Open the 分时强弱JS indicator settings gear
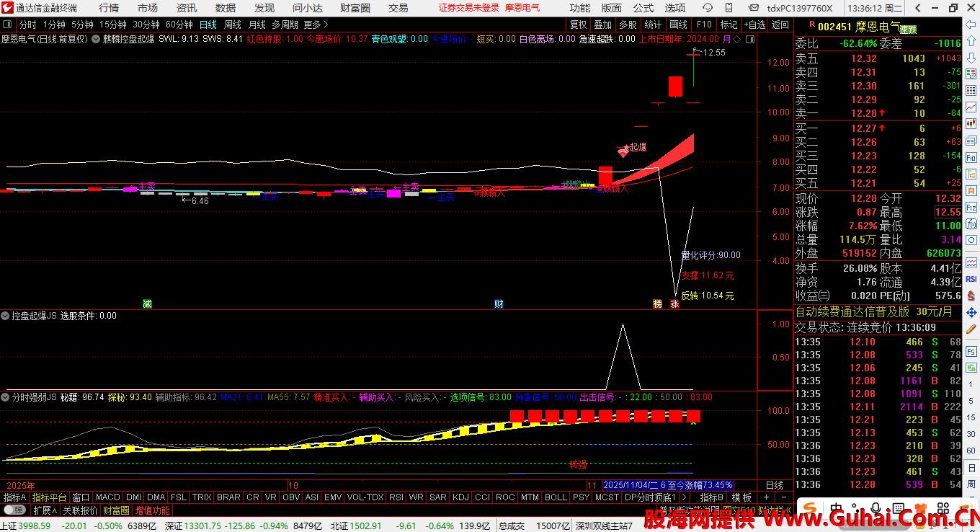The height and width of the screenshot is (532, 980). (x=6, y=397)
